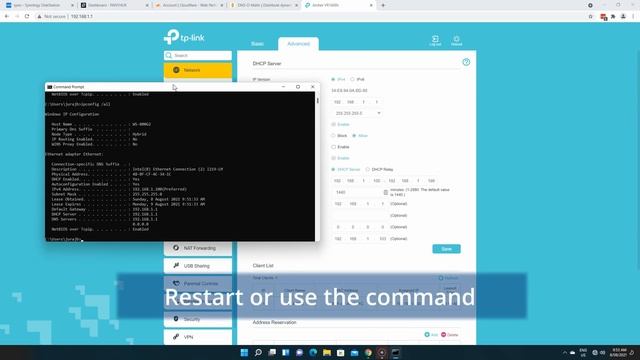This screenshot has width=640, height=360.
Task: Click the tp-link logo
Action: (x=184, y=37)
